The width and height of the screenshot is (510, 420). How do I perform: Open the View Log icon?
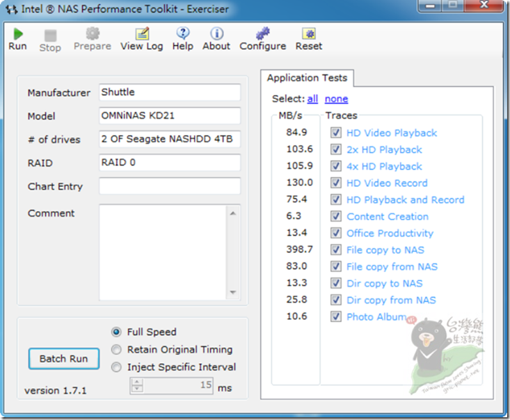tap(142, 33)
